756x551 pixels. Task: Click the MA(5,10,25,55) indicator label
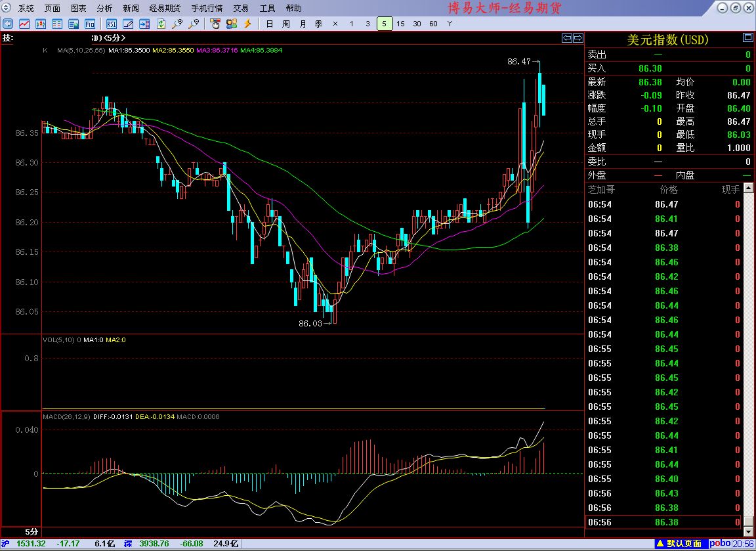pos(81,50)
